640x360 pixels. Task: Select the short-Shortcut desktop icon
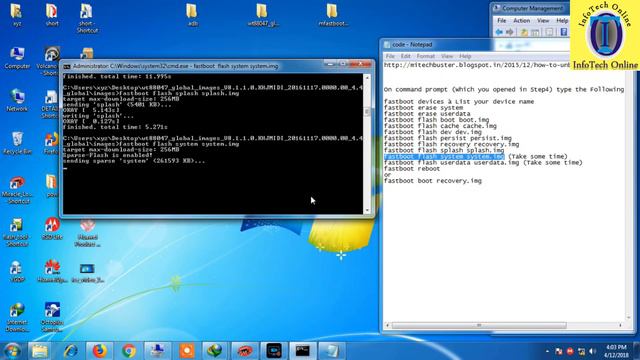point(87,18)
